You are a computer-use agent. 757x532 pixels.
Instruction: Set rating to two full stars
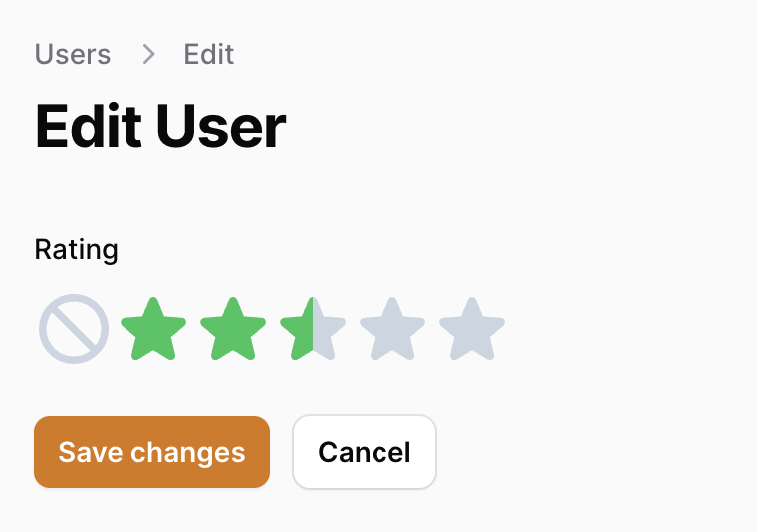pyautogui.click(x=249, y=329)
